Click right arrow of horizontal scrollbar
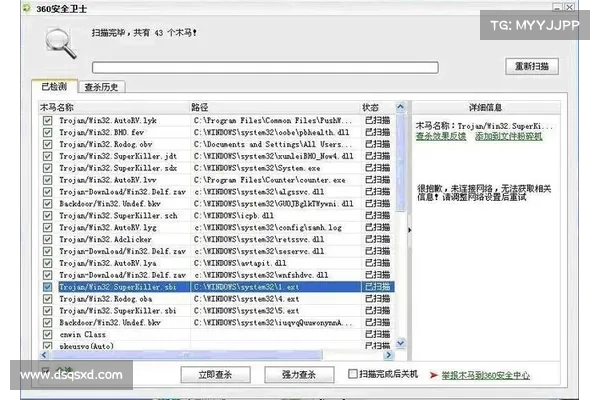600x400 pixels. pyautogui.click(x=388, y=355)
